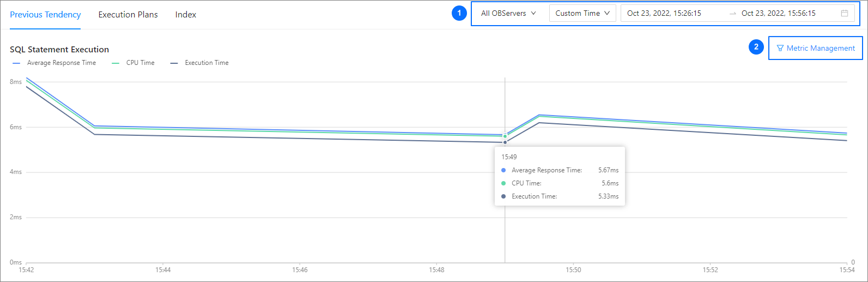
Task: Open the Index tab
Action: pos(185,15)
